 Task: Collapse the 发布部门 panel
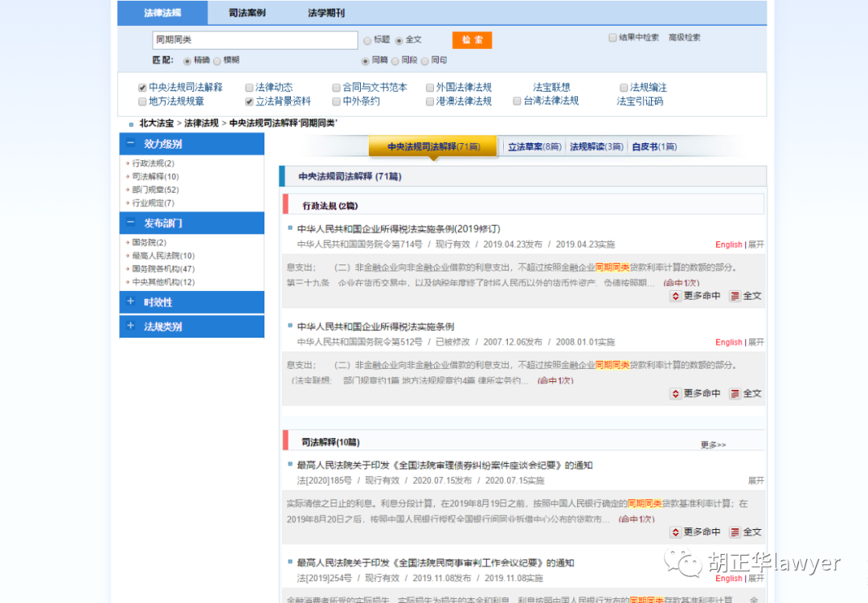pos(131,223)
